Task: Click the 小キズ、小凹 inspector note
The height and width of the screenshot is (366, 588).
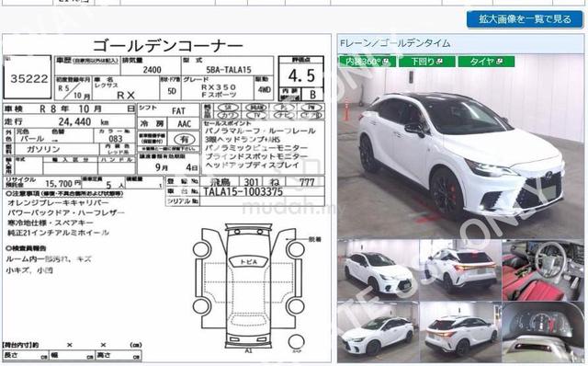Action: 29,270
